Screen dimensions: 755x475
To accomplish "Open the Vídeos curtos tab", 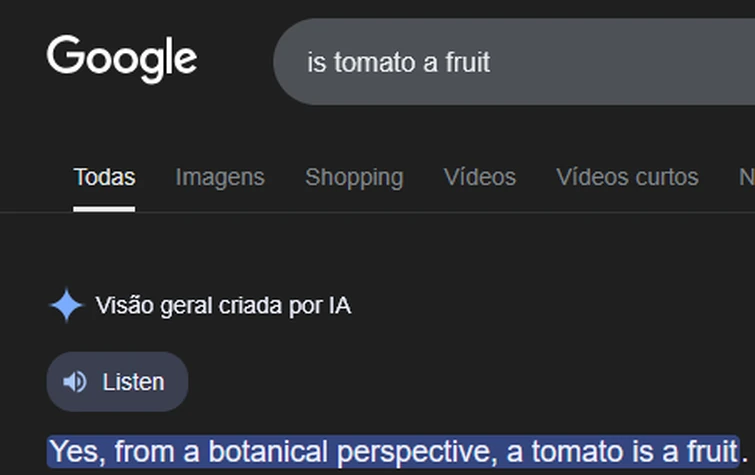I will (x=627, y=178).
